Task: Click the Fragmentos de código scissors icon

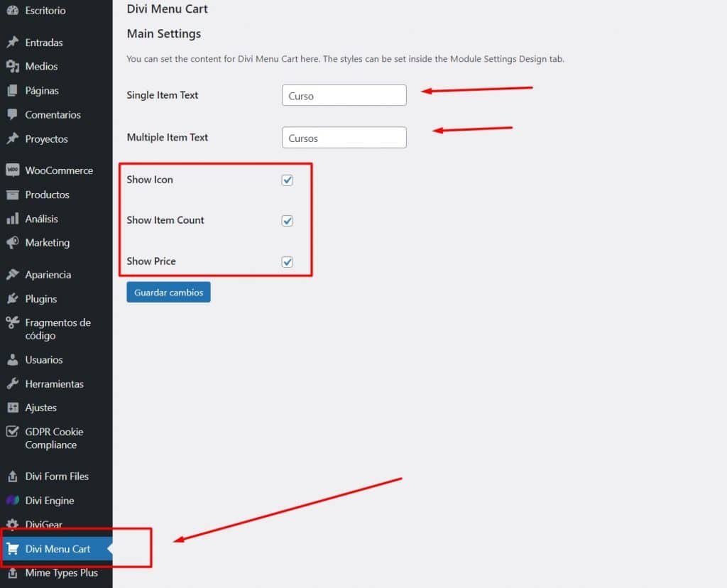Action: coord(13,322)
